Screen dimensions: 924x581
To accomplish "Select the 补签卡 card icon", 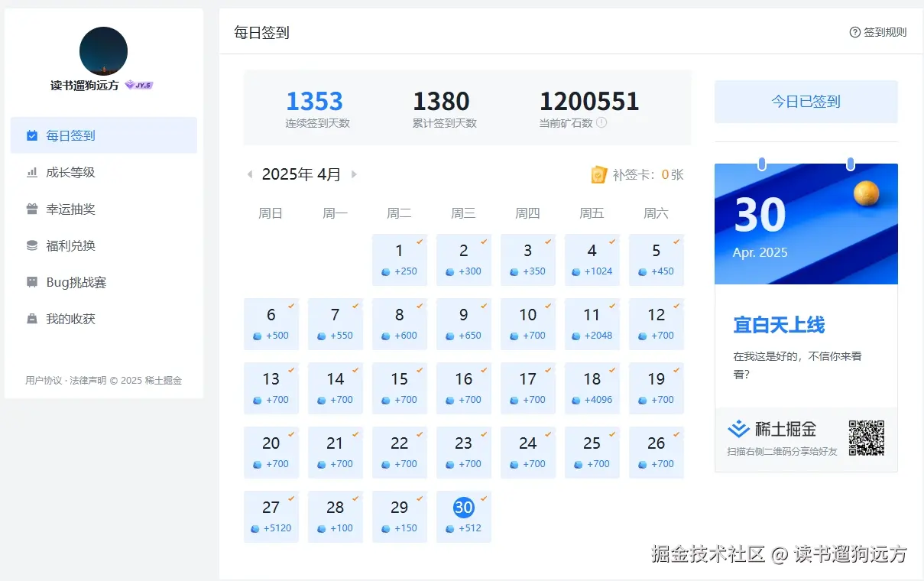I will click(x=601, y=174).
